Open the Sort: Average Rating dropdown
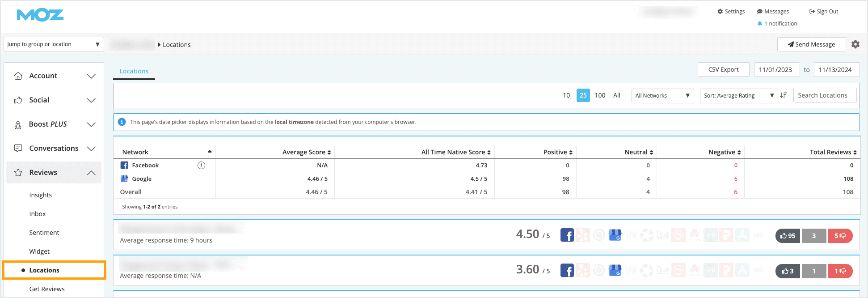The height and width of the screenshot is (298, 868). click(738, 96)
